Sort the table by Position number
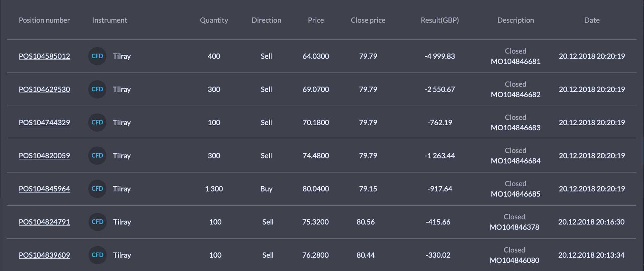 [44, 20]
